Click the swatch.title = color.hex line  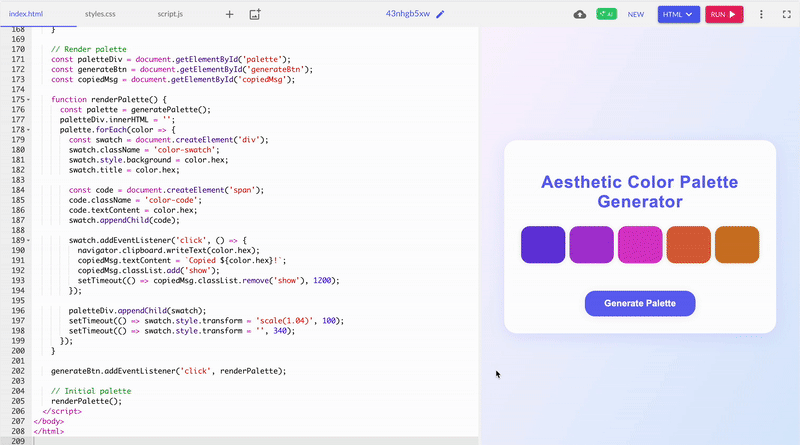[x=124, y=170]
